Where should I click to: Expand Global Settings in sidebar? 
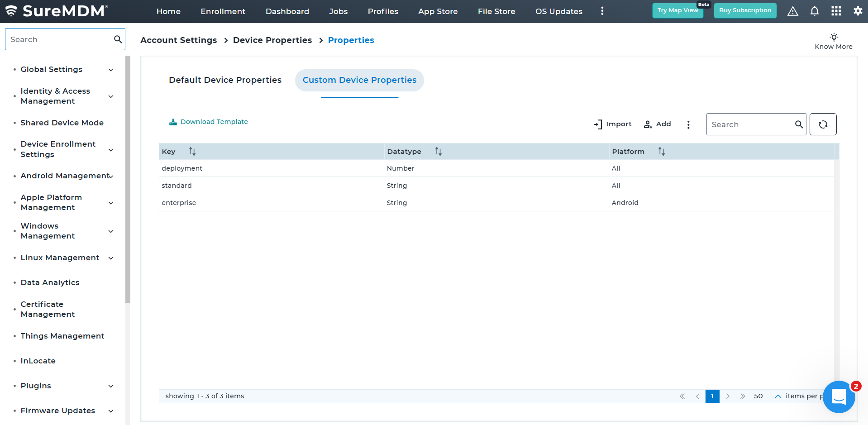111,70
